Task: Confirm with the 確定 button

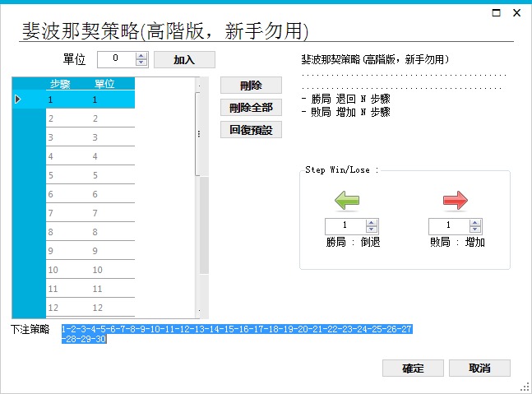Action: [413, 368]
